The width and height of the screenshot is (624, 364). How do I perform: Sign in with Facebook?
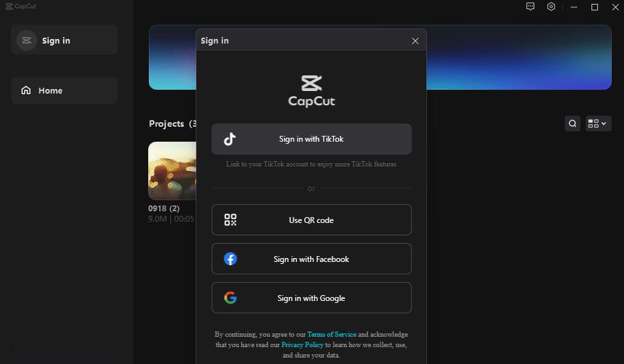click(311, 259)
